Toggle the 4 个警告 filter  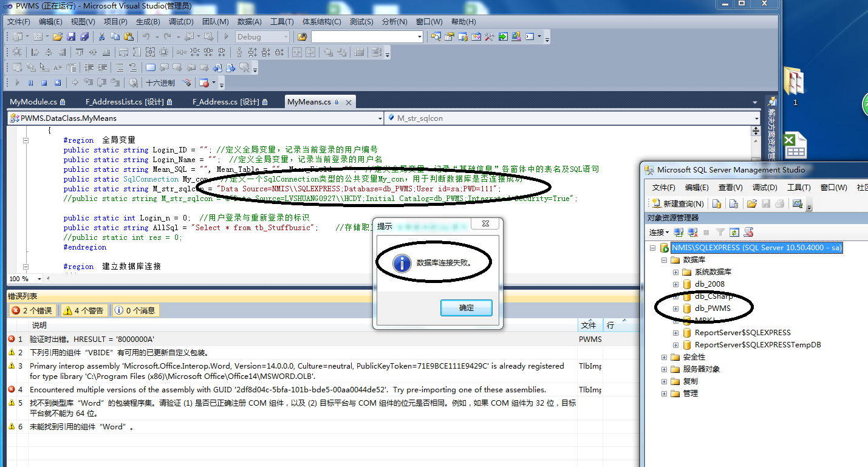[x=84, y=310]
